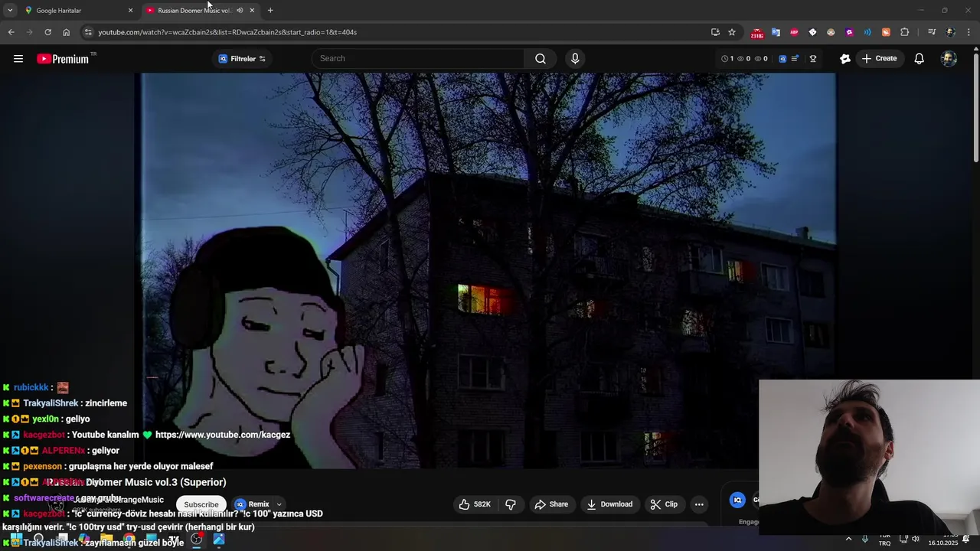The image size is (980, 551).
Task: Open the taskbar network icon
Action: pos(903,540)
